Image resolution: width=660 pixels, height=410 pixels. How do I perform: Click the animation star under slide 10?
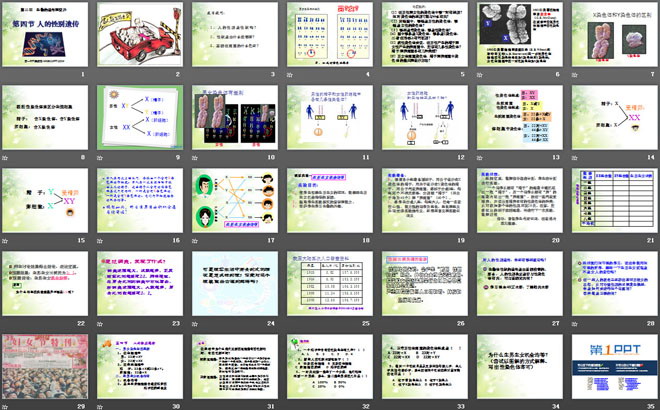tap(195, 158)
